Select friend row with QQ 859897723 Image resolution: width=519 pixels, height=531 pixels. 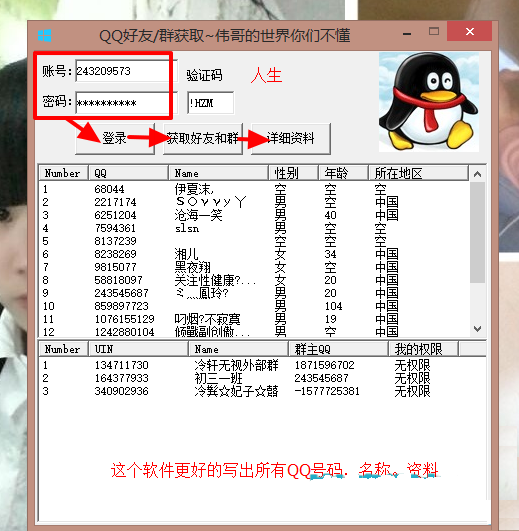254,306
